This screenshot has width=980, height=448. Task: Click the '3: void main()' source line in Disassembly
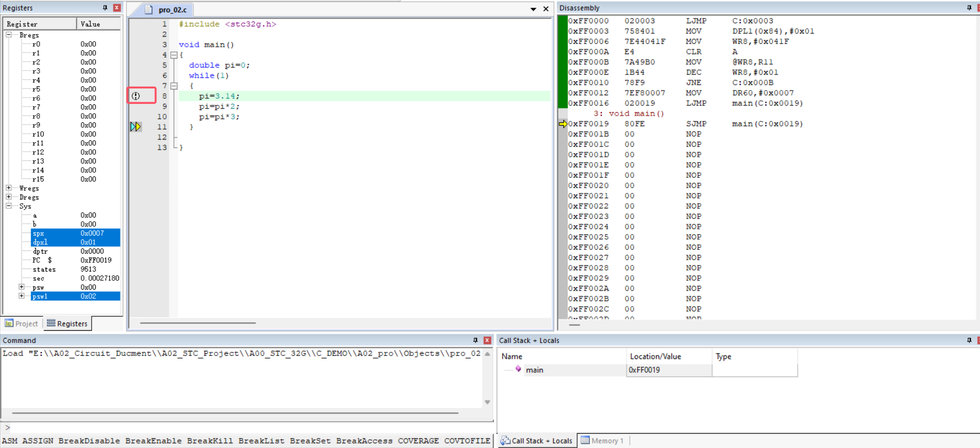point(629,114)
